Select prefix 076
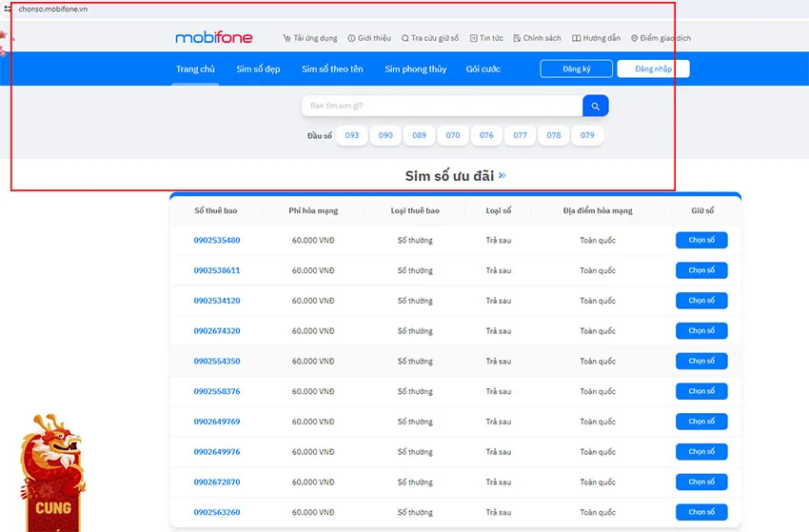This screenshot has height=532, width=809. coord(486,135)
